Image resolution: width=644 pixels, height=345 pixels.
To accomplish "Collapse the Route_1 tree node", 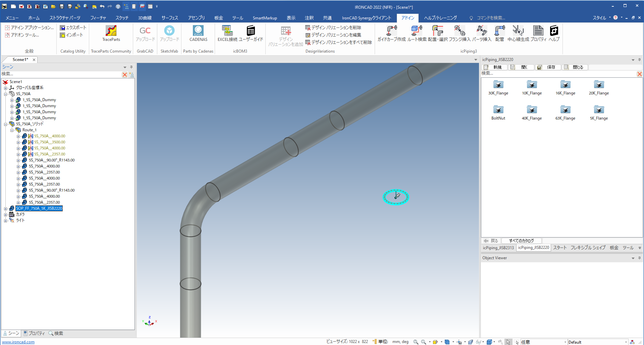I will (12, 130).
